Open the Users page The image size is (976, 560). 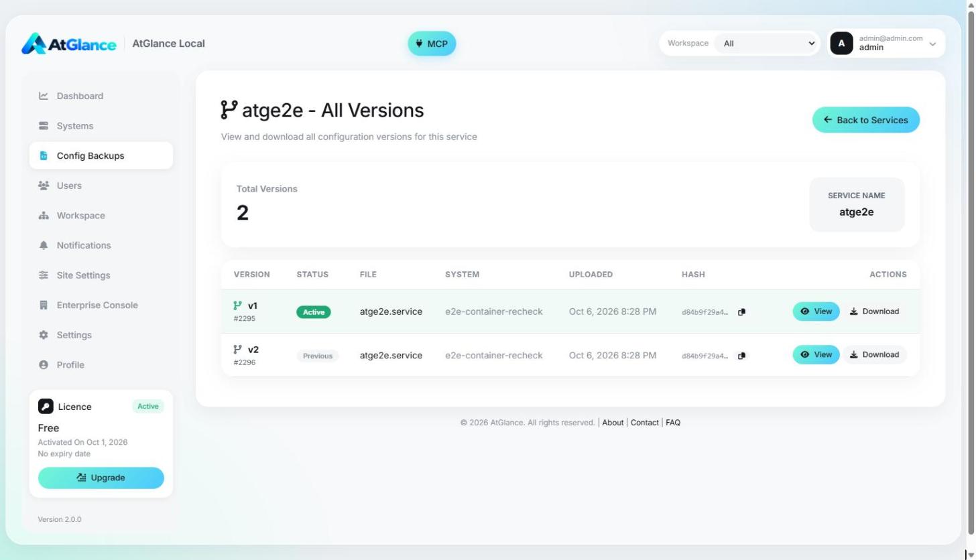click(101, 186)
